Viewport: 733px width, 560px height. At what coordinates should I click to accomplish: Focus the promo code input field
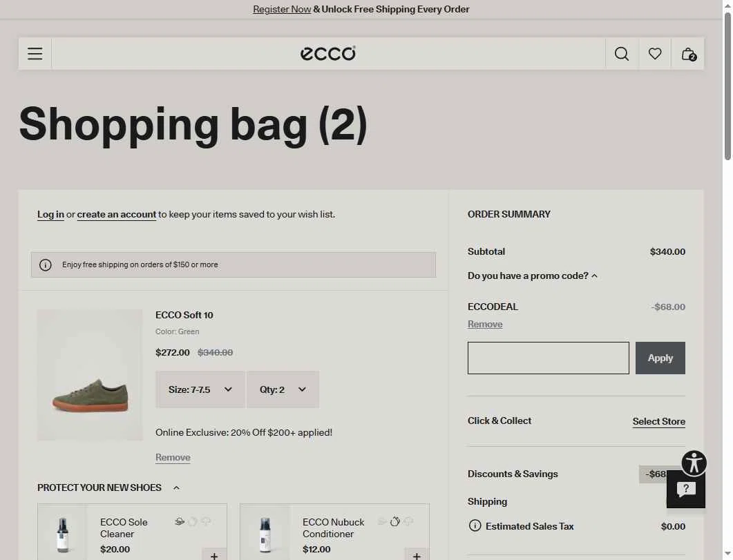point(549,358)
